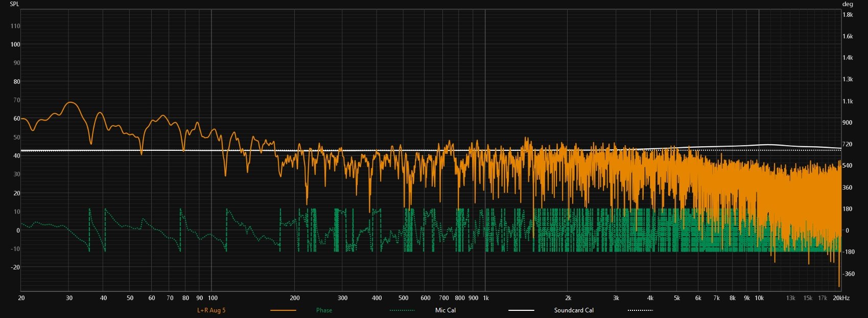Click the "100" SPL axis value
The width and height of the screenshot is (868, 318).
tap(15, 44)
